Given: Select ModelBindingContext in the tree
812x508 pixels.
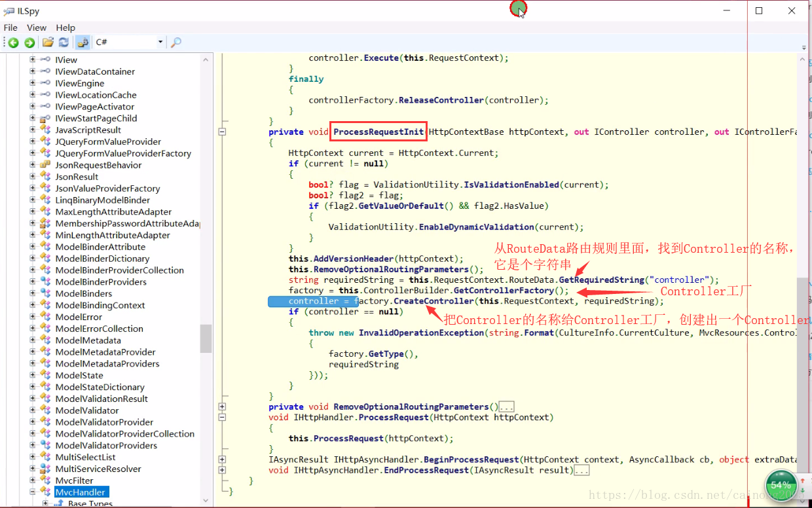Looking at the screenshot, I should [100, 305].
